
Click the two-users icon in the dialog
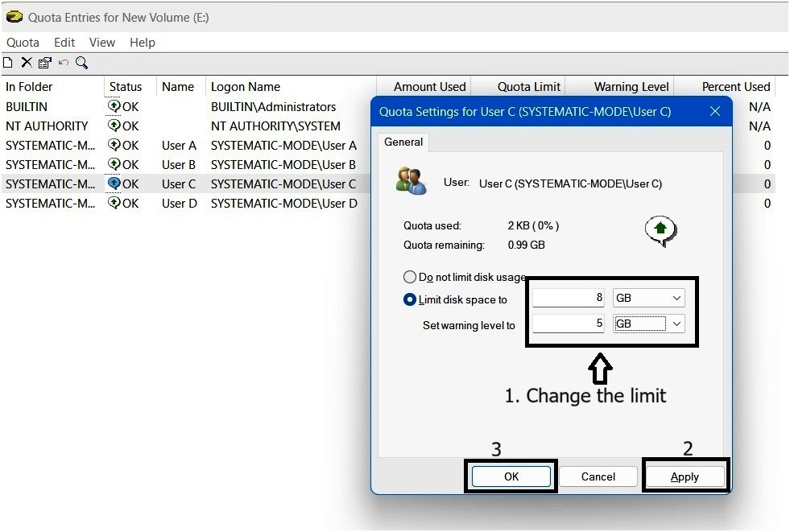click(412, 181)
